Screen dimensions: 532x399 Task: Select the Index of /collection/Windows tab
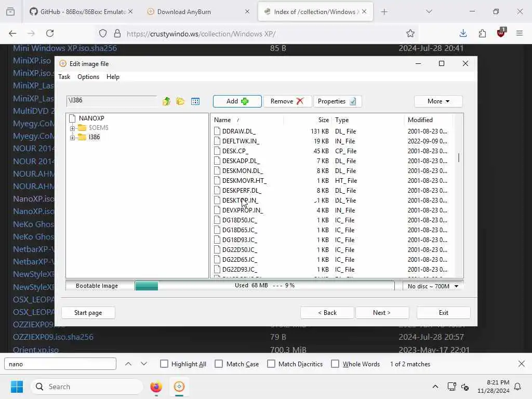315,11
